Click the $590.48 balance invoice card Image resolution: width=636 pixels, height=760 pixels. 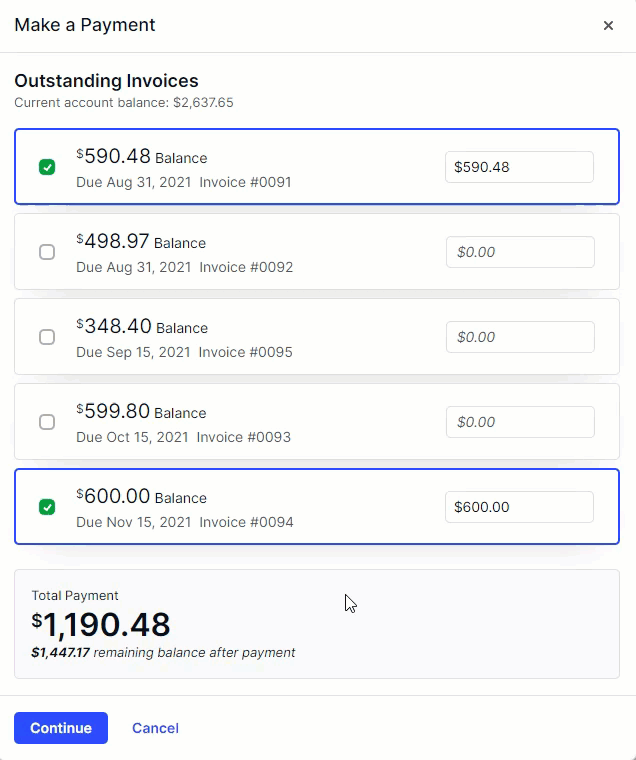317,166
